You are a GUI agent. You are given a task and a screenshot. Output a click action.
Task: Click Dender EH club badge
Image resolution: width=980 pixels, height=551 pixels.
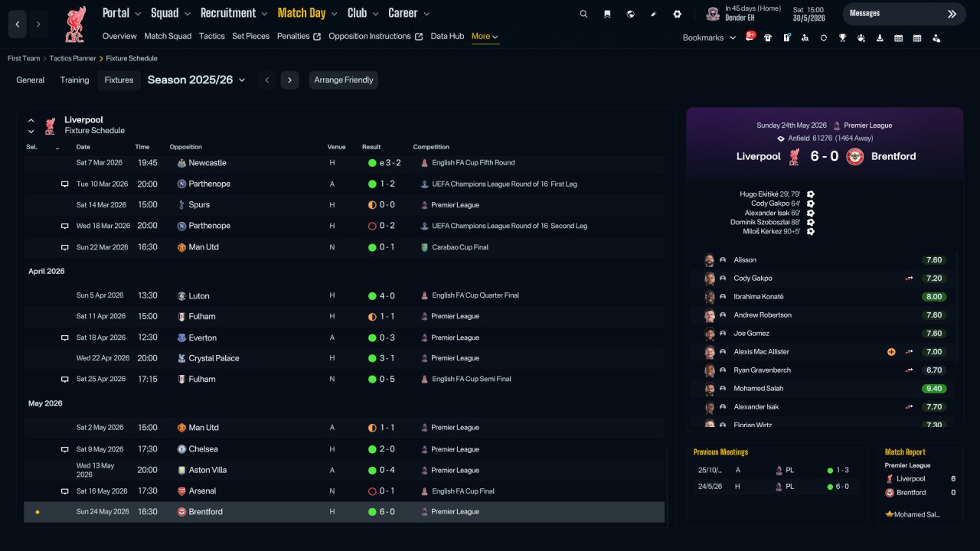tap(713, 14)
